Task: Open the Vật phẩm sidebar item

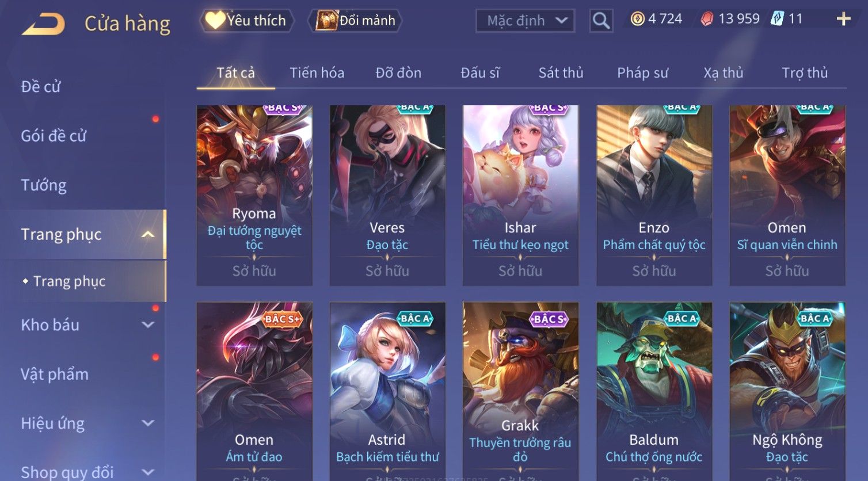Action: [x=55, y=374]
